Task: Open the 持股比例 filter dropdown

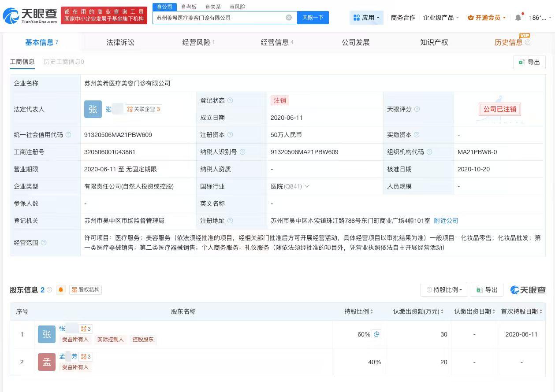Action: [444, 290]
